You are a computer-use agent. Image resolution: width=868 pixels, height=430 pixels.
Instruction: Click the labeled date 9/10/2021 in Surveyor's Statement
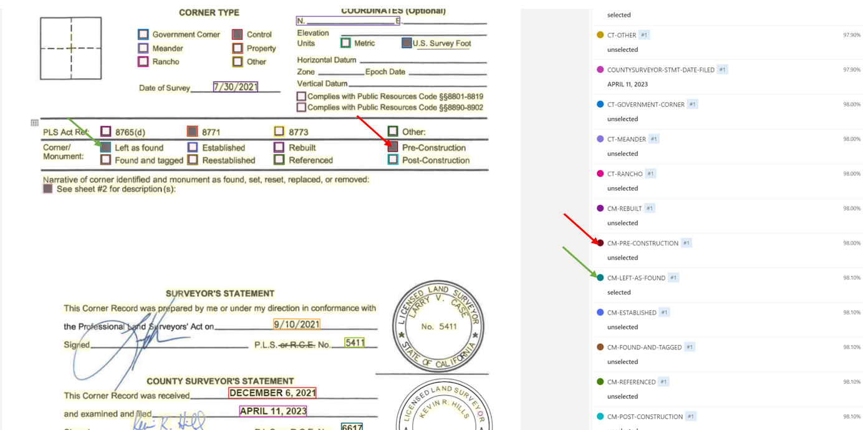[x=297, y=324]
